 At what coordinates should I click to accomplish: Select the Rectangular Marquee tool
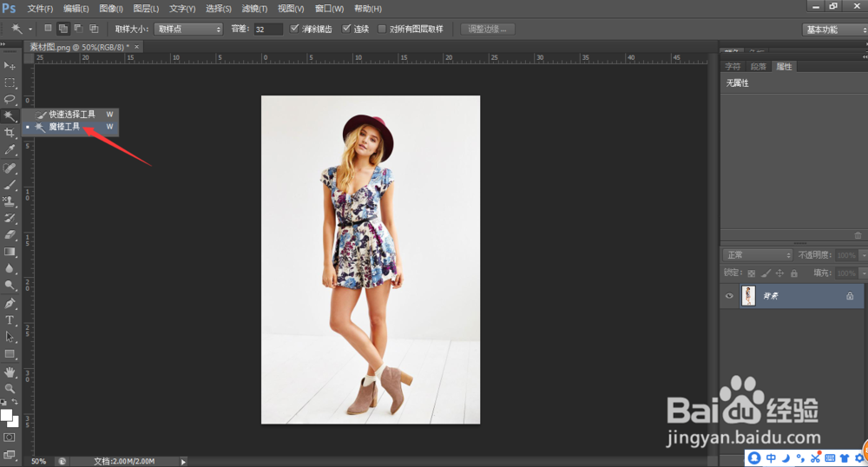[x=10, y=82]
